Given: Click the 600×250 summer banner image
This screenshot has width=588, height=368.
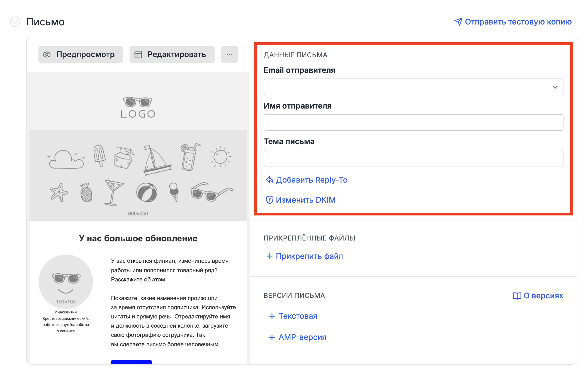Looking at the screenshot, I should (138, 175).
